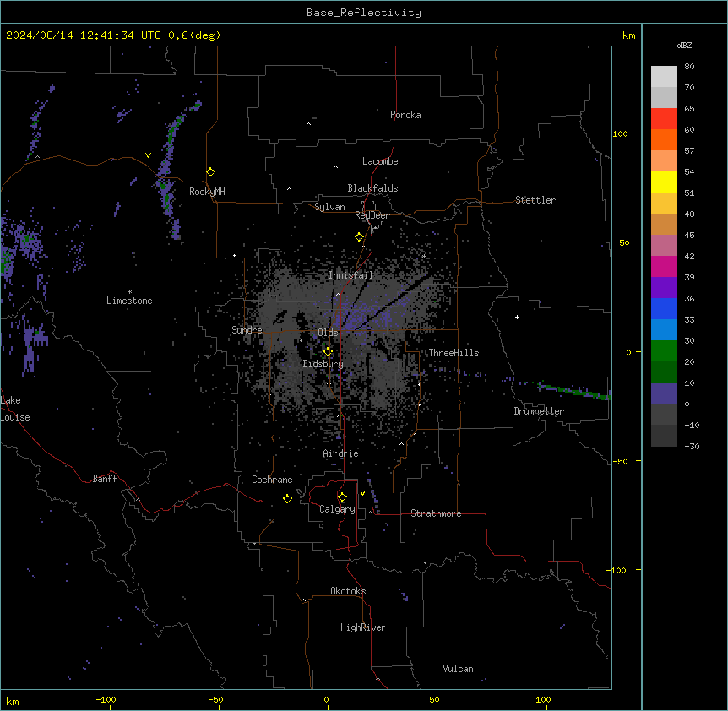Click the RockyMH label
Viewport: 728px width, 711px height.
coord(207,192)
